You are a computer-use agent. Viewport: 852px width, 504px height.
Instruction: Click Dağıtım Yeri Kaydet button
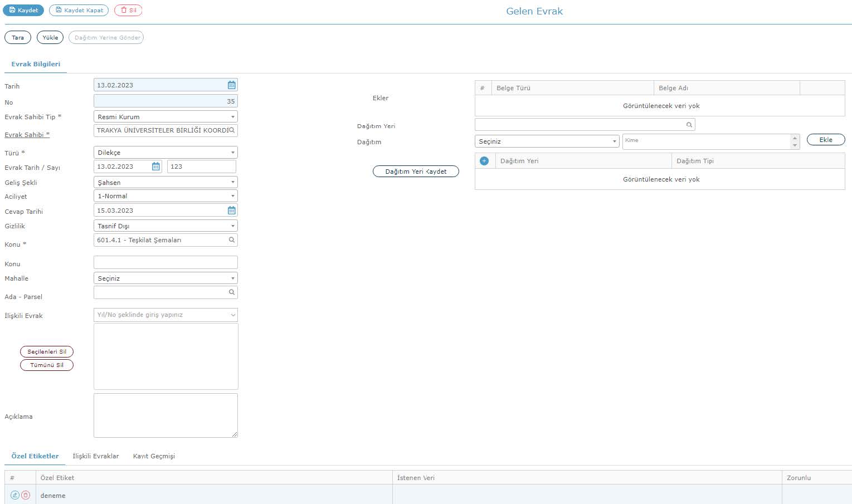coord(416,172)
